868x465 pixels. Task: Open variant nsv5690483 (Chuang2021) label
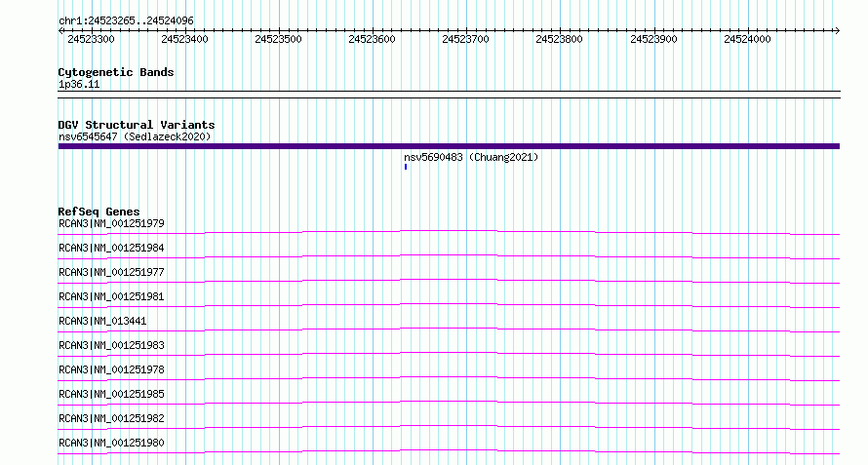point(471,157)
